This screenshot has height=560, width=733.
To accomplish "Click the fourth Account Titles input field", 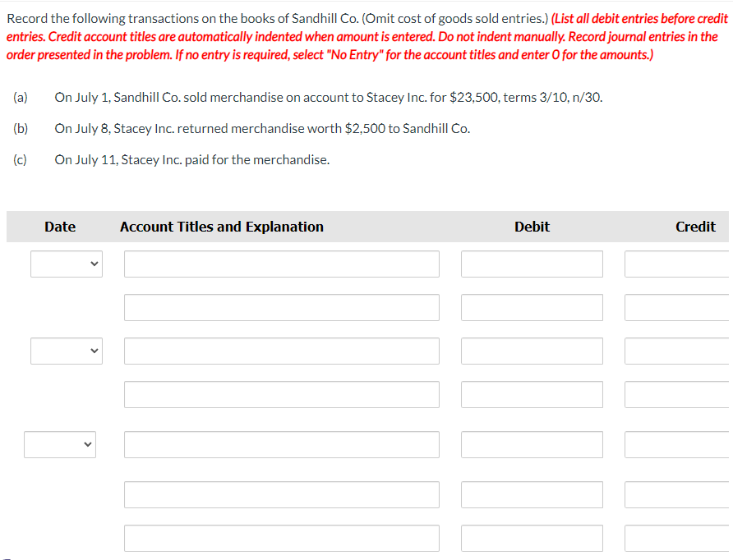I will coord(281,394).
